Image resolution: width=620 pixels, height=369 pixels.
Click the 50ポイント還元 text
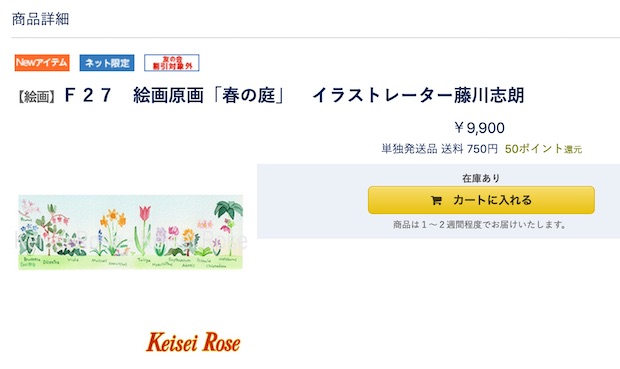[x=543, y=149]
